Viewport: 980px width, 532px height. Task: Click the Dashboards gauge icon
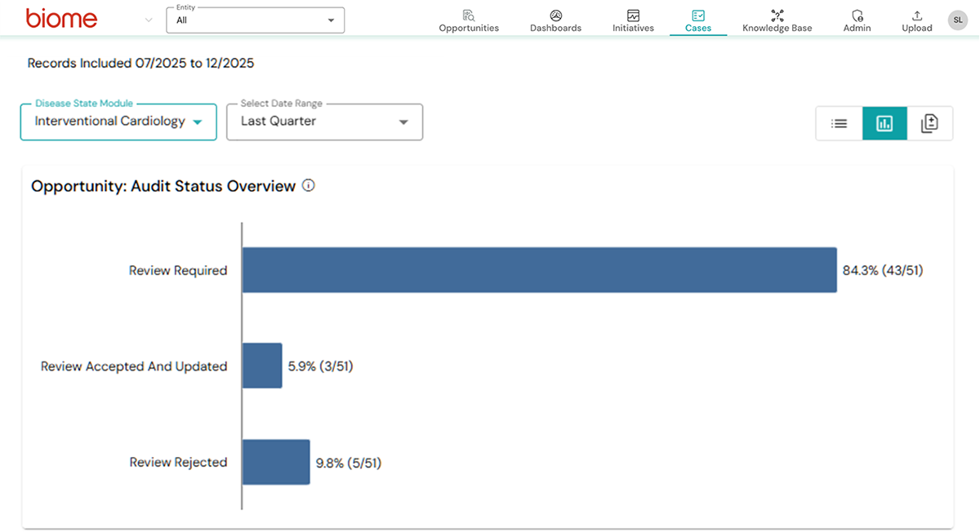555,15
